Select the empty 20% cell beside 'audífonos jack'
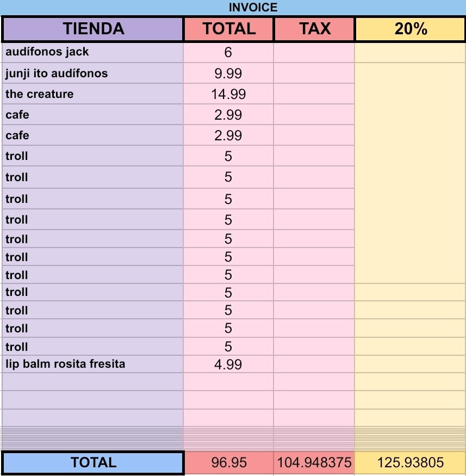Screen dimensions: 466x476 [410, 53]
